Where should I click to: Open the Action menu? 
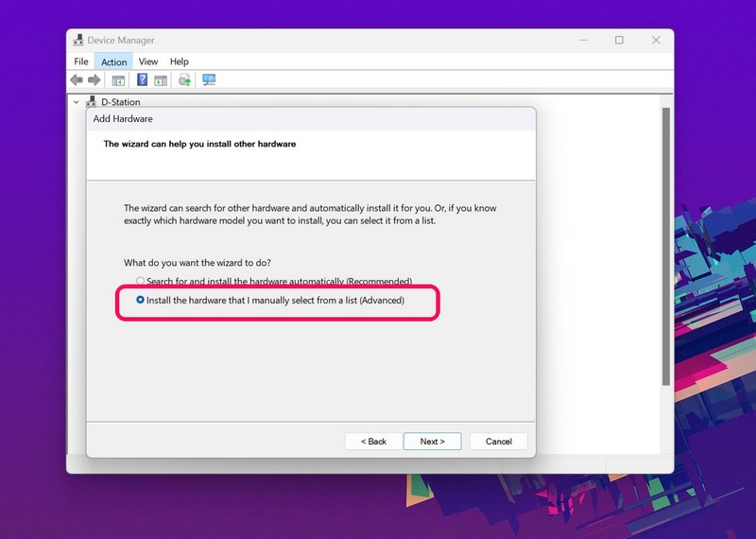click(x=113, y=61)
